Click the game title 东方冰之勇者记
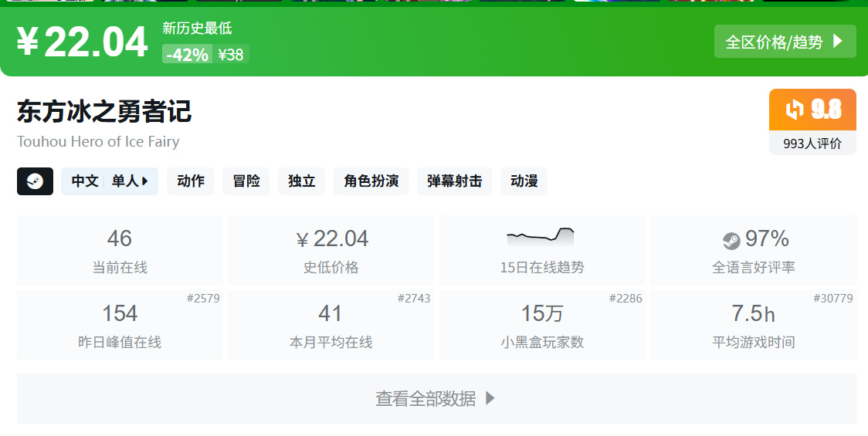868x436 pixels. coord(104,111)
